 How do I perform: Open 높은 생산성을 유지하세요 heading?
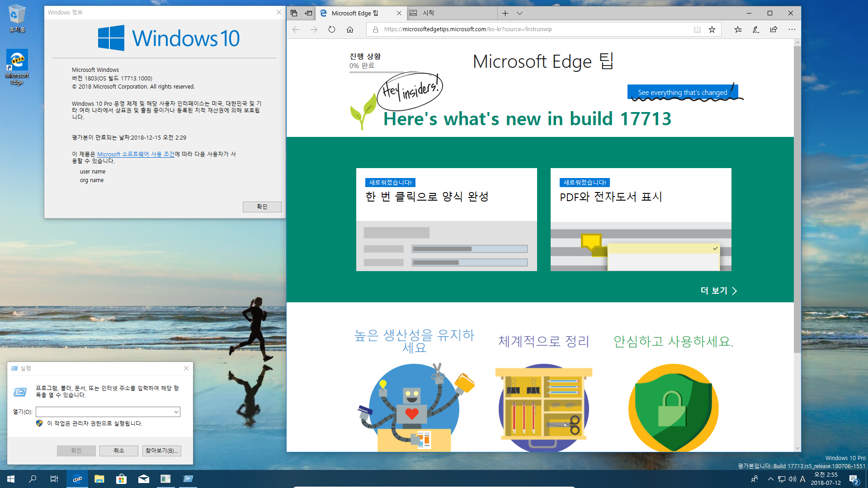415,341
